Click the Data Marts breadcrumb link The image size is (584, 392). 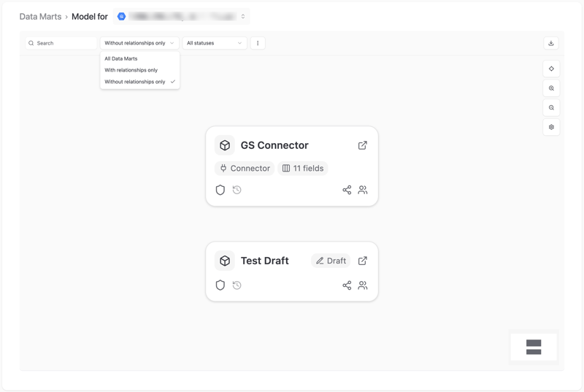click(x=40, y=17)
